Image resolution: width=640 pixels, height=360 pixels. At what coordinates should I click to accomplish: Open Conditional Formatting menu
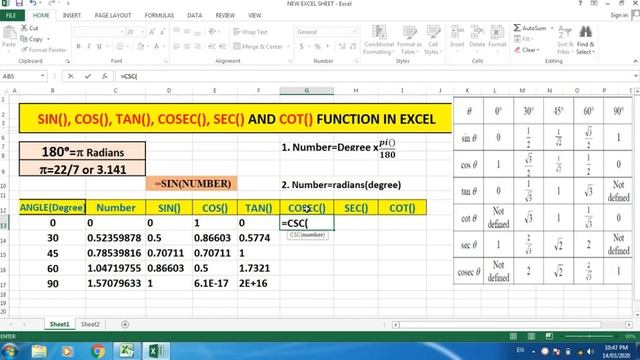coord(379,40)
